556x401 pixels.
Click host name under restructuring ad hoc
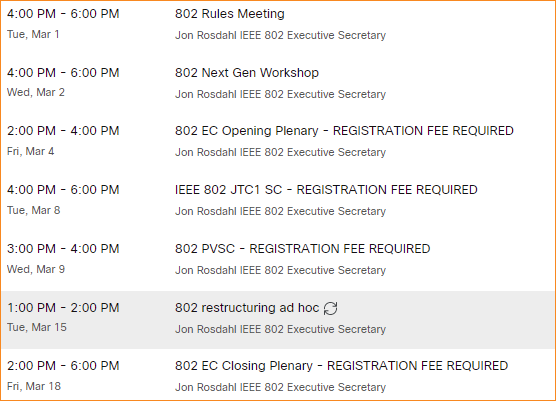tap(280, 329)
